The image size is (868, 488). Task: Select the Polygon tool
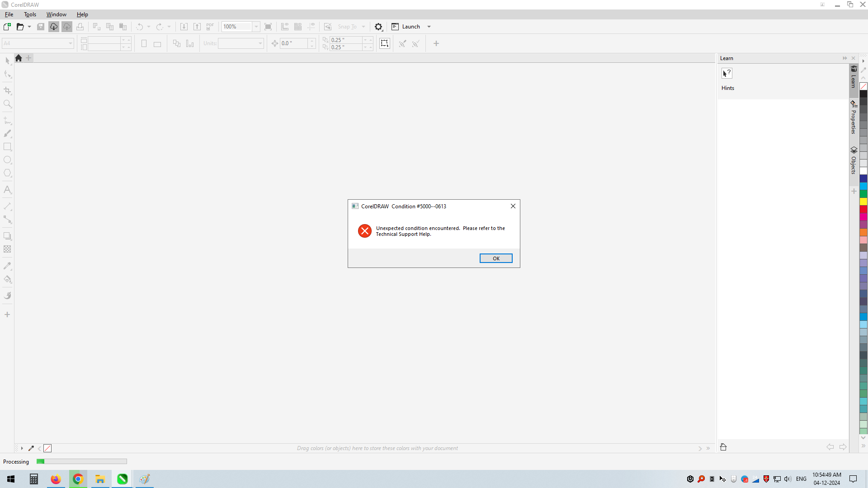(x=7, y=173)
